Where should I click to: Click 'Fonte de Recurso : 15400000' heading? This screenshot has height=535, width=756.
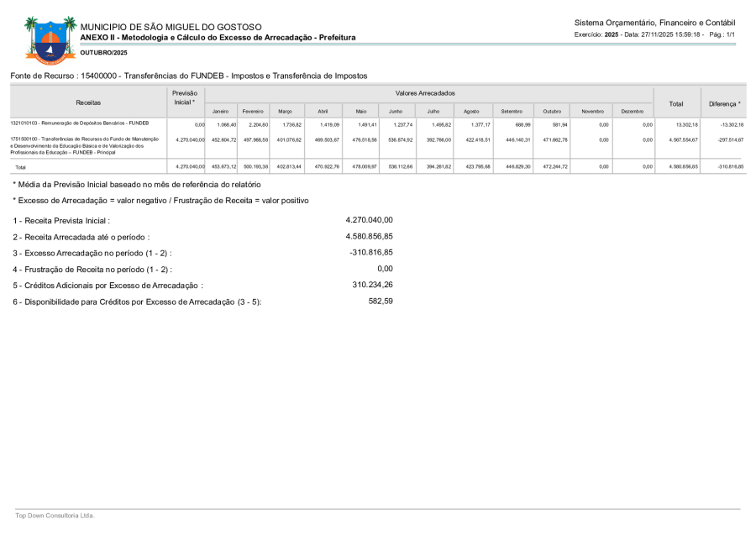[188, 76]
